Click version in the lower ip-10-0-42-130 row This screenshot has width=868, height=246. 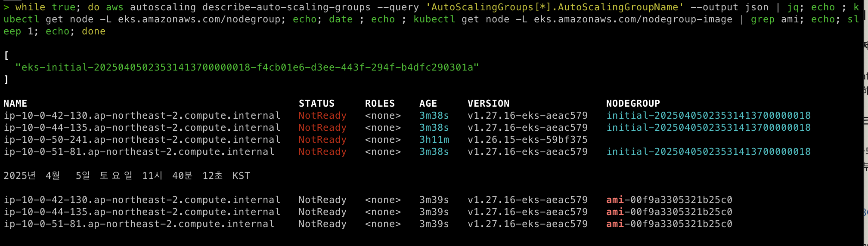[x=527, y=200]
